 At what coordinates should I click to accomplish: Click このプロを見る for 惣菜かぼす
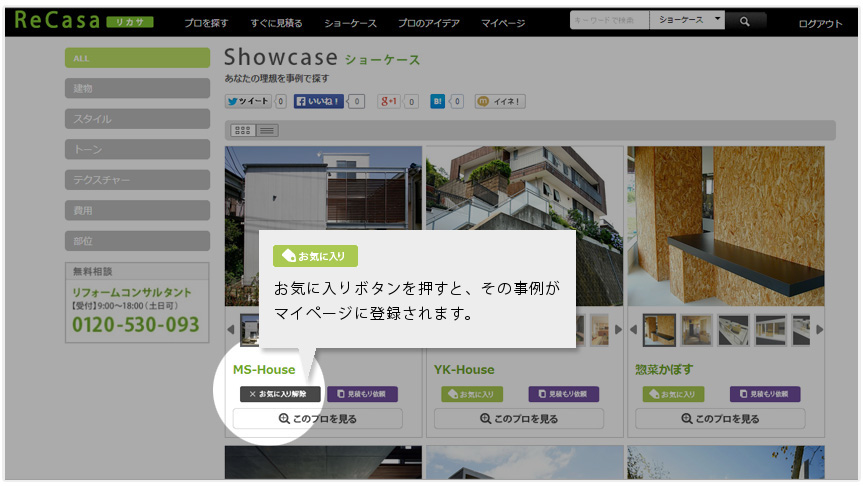pyautogui.click(x=720, y=419)
